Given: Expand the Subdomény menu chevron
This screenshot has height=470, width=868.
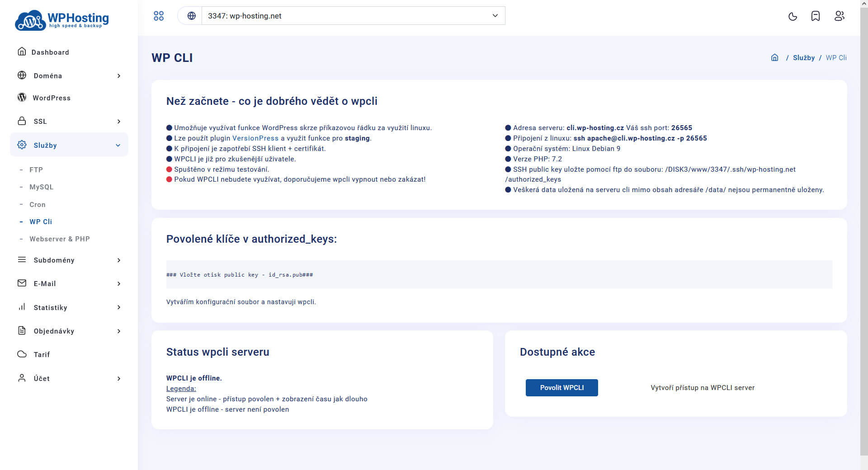Looking at the screenshot, I should click(119, 260).
